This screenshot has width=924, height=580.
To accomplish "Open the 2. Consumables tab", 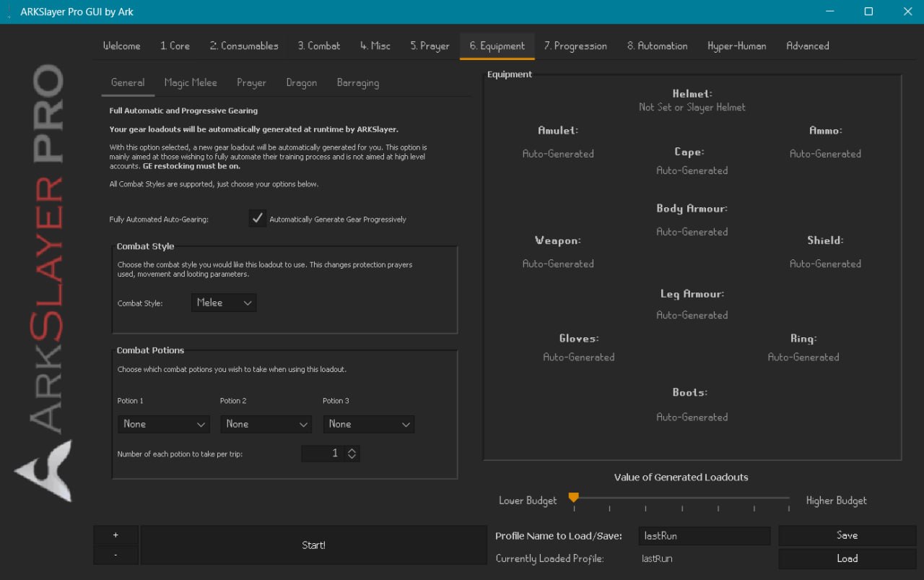I will [x=244, y=46].
